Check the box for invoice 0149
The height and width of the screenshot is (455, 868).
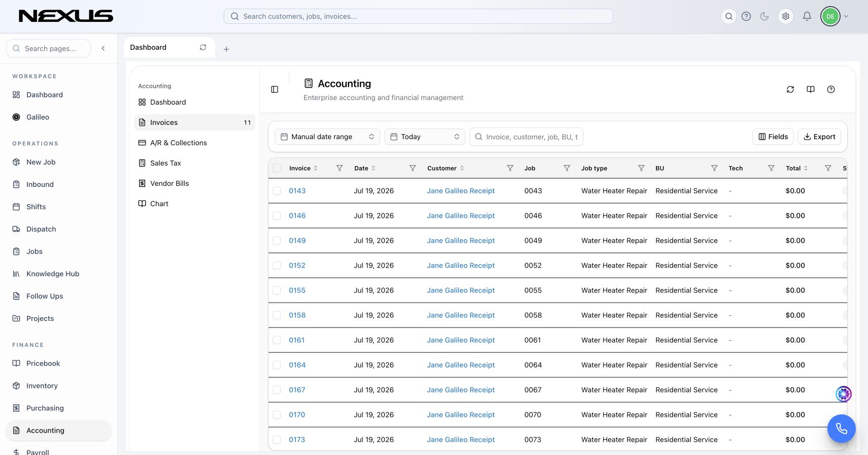point(277,241)
